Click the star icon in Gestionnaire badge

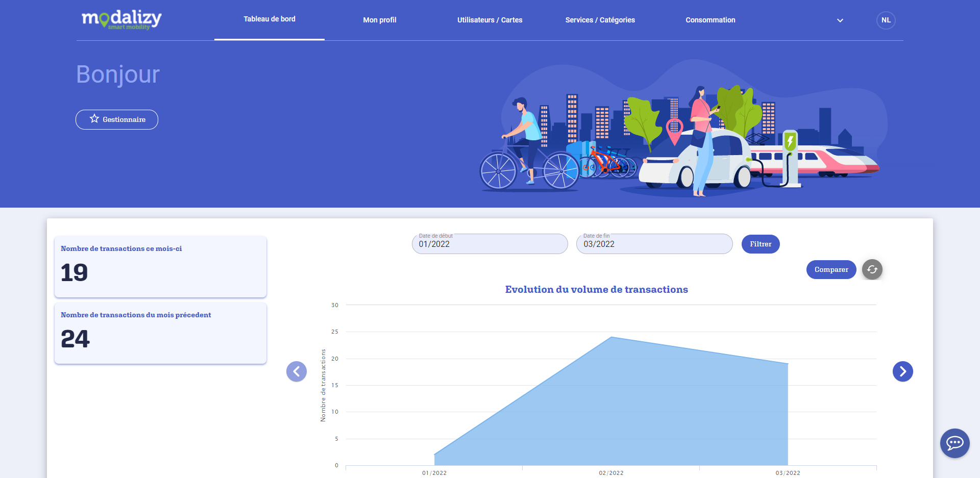pos(94,119)
